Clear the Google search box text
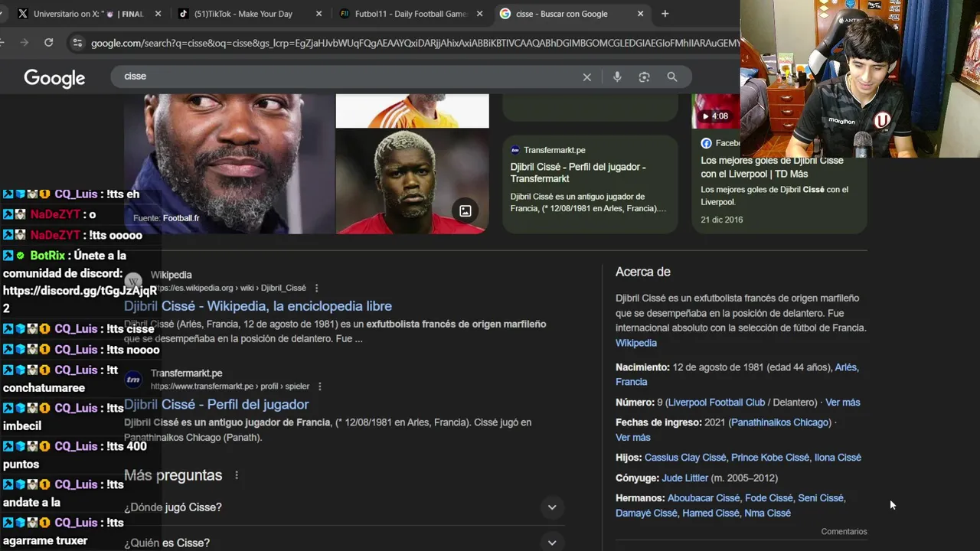The width and height of the screenshot is (980, 551). 587,77
